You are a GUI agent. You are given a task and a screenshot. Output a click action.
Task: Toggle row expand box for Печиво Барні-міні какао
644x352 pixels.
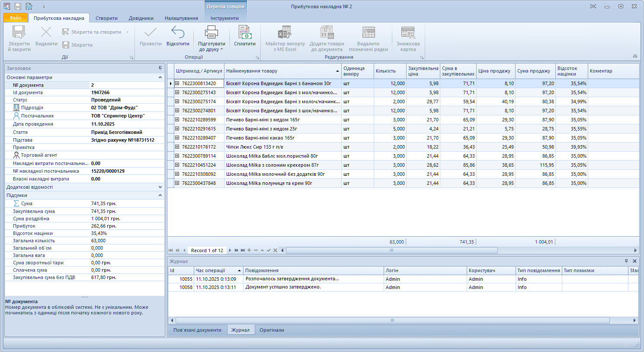(177, 138)
